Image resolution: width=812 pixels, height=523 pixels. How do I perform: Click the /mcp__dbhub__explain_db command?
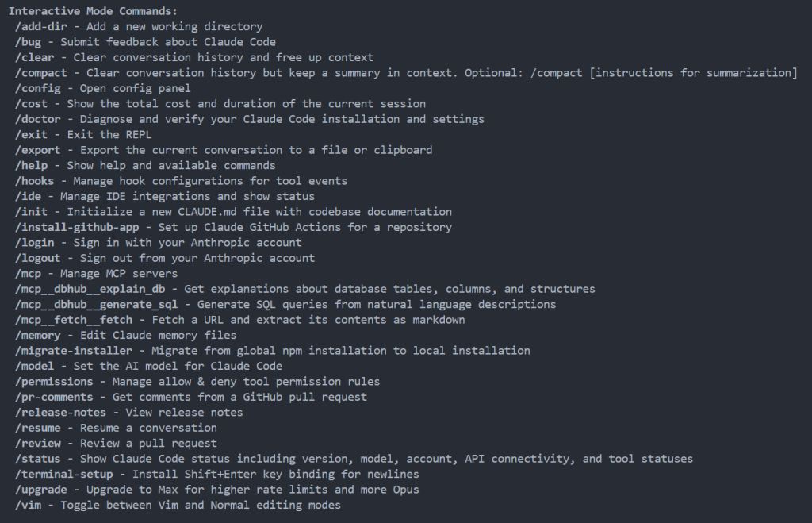click(x=90, y=289)
